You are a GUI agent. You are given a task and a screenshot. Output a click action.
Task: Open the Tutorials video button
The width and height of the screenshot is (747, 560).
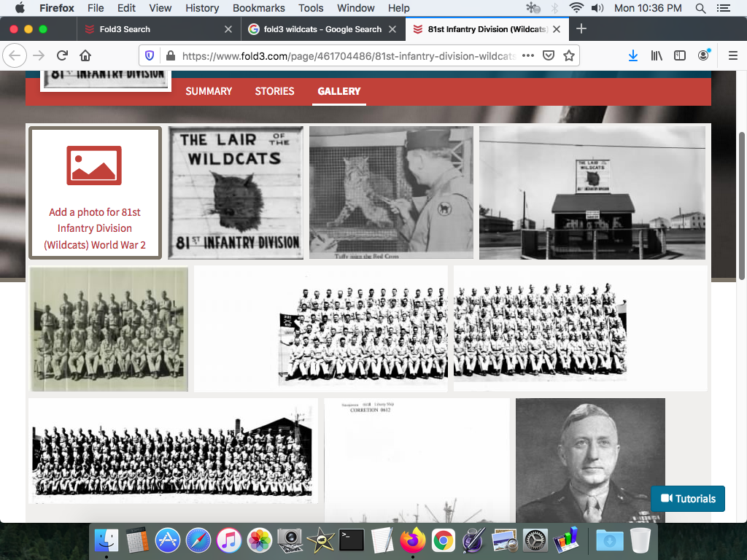pyautogui.click(x=688, y=499)
